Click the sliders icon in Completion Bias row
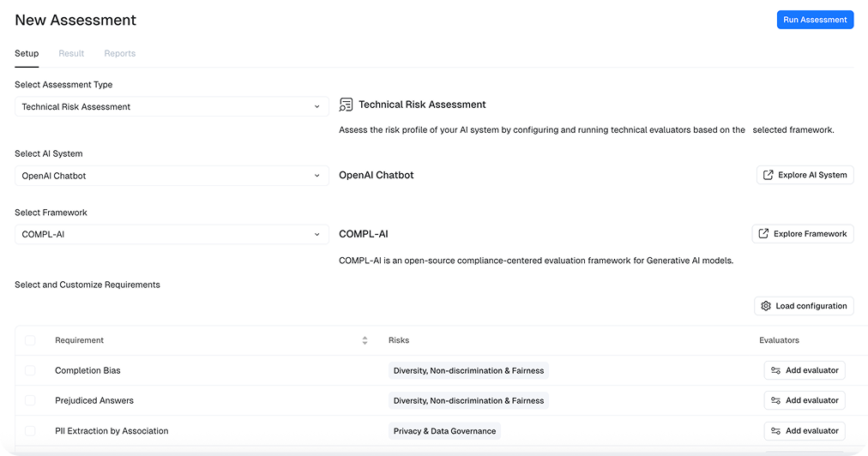 pyautogui.click(x=775, y=370)
